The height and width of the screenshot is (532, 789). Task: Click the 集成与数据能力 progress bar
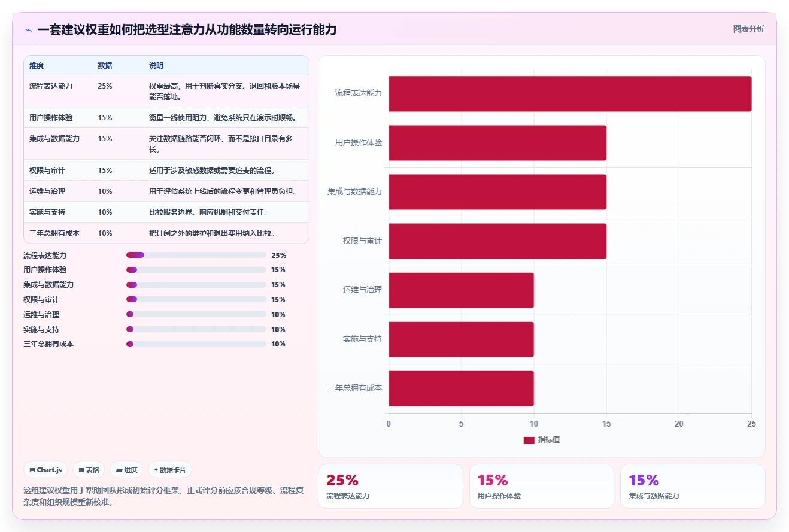point(196,285)
